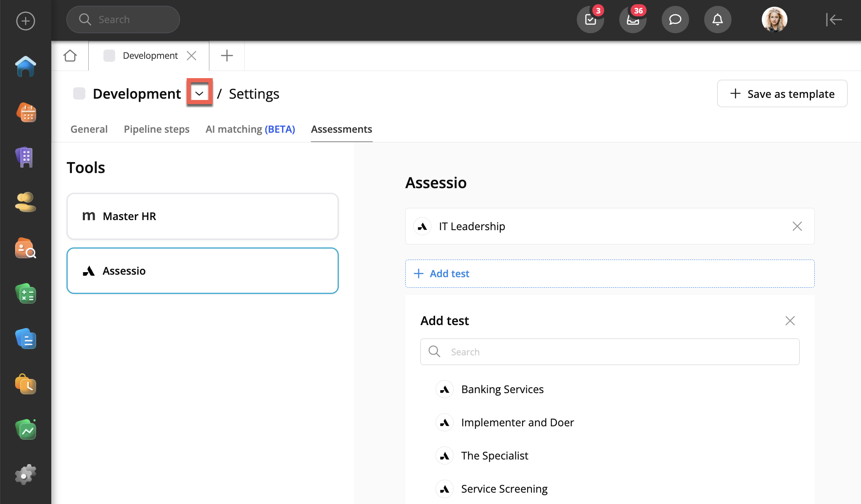The width and height of the screenshot is (861, 504).
Task: Click the dashed Add test button
Action: (610, 274)
